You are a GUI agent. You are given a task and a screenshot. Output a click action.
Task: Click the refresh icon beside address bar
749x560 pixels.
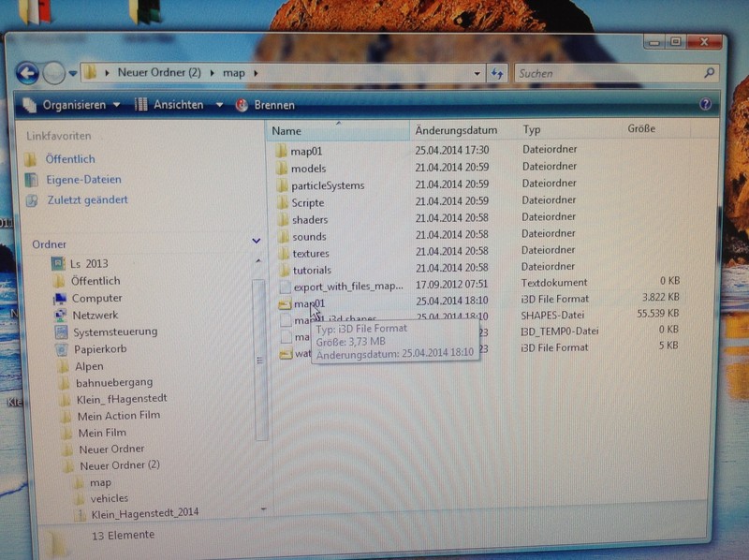497,73
